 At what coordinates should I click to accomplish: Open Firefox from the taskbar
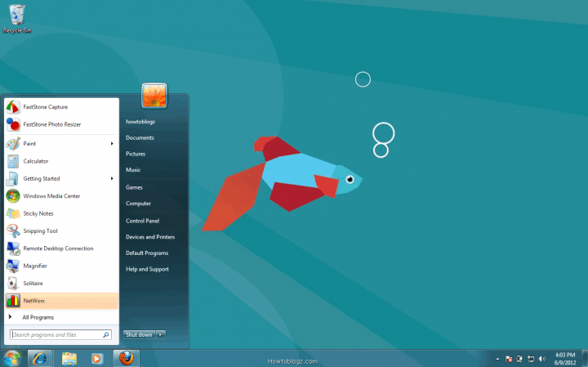tap(125, 358)
